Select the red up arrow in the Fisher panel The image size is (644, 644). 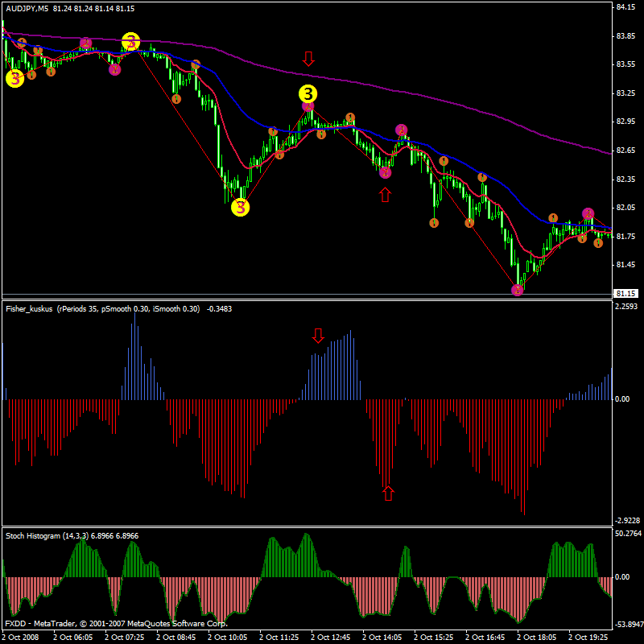388,493
